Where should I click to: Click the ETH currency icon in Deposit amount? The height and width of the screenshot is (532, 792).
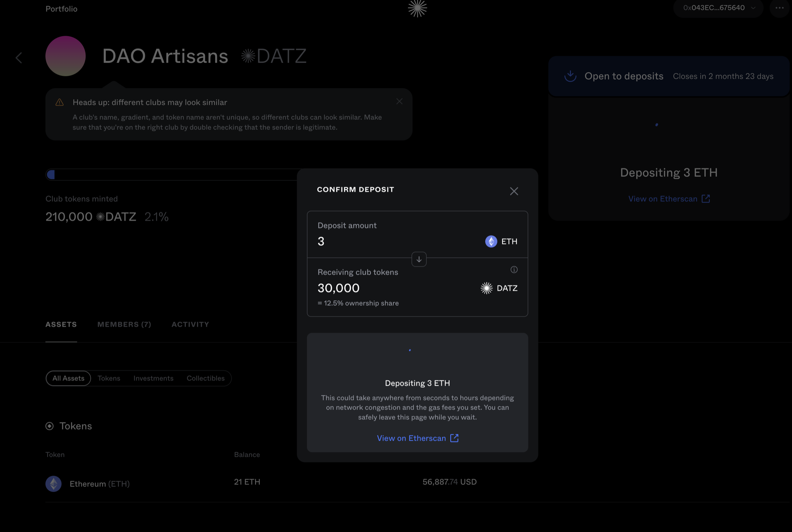[491, 241]
